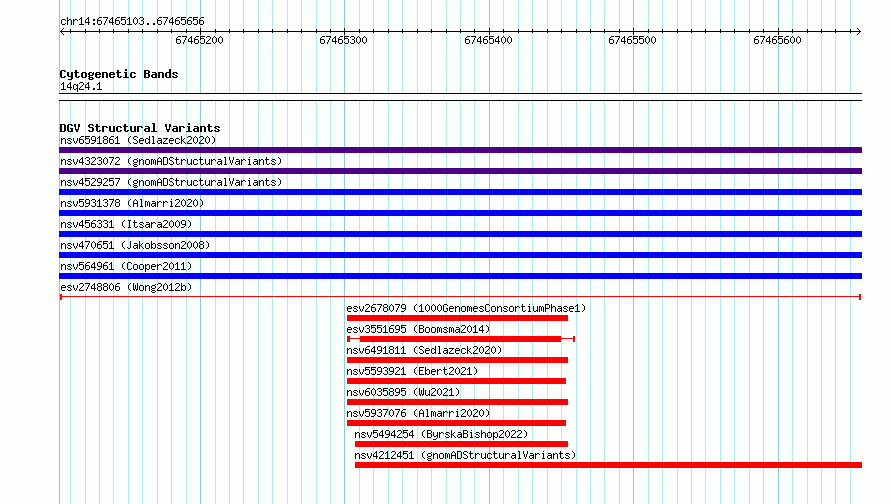
Task: Click the blue bar for nsv564961
Action: tap(460, 276)
